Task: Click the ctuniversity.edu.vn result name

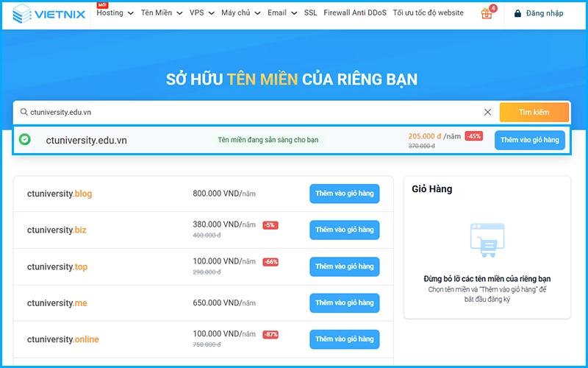Action: coord(86,141)
